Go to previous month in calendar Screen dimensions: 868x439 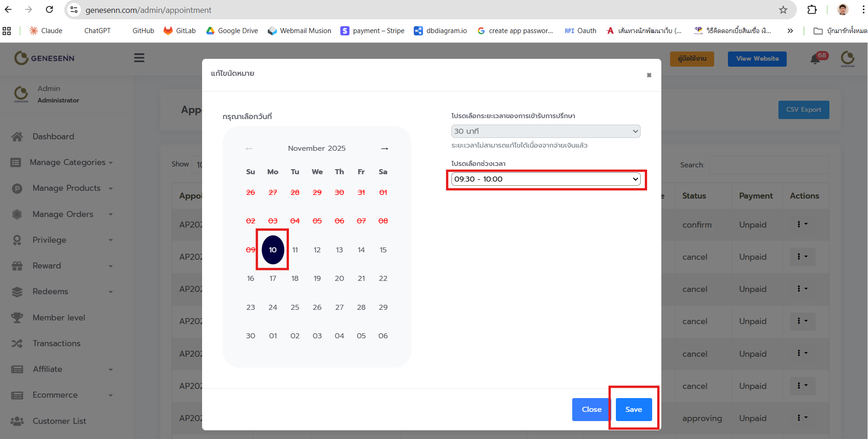pyautogui.click(x=249, y=148)
